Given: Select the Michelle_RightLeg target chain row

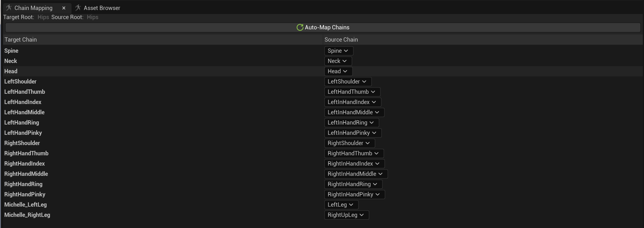Looking at the screenshot, I should click(x=323, y=215).
